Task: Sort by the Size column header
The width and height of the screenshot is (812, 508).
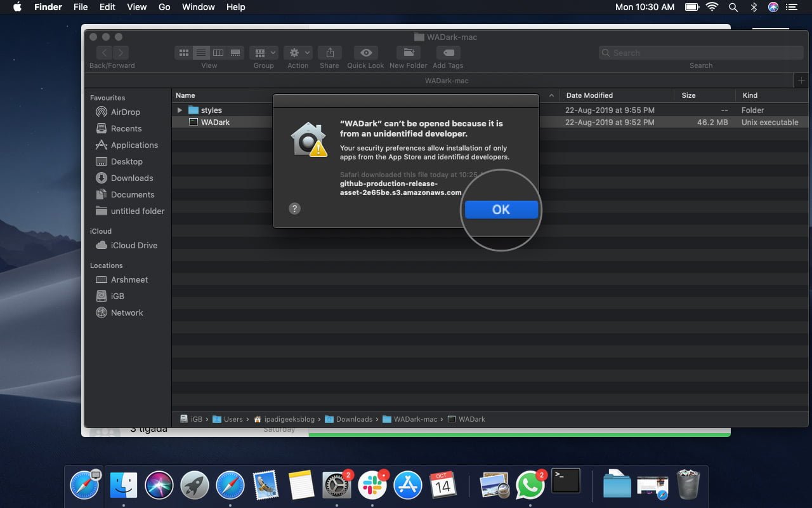Action: 688,95
